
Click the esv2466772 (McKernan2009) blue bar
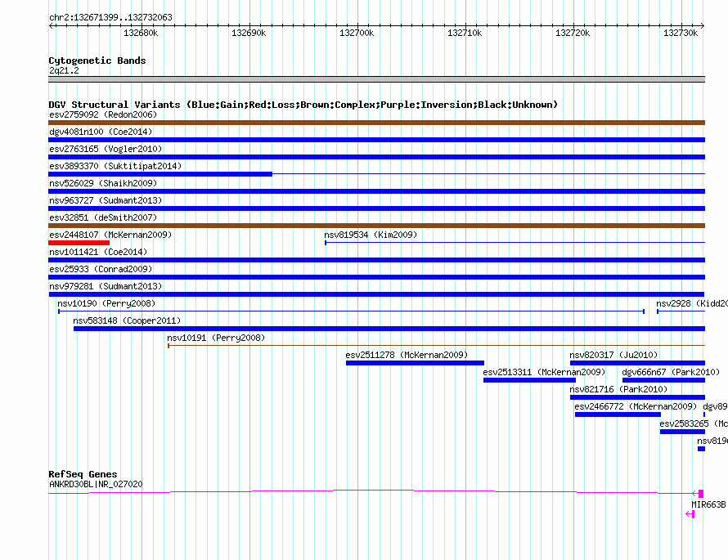pos(618,414)
